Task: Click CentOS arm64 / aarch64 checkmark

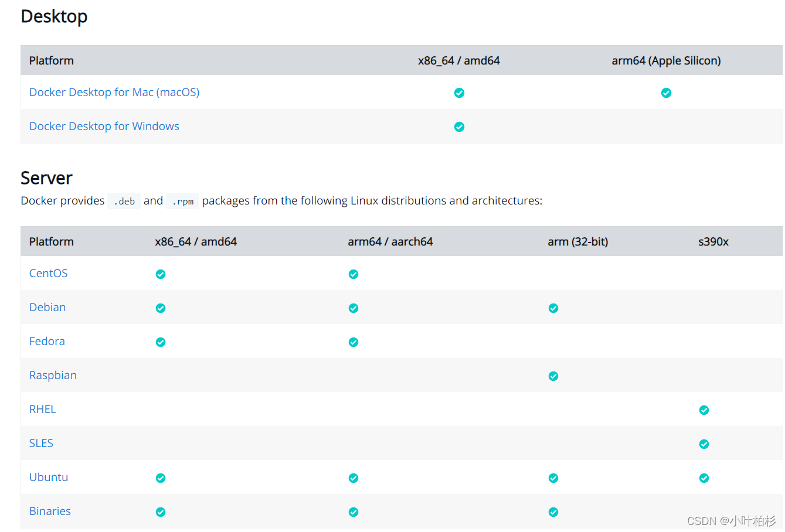Action: (354, 274)
